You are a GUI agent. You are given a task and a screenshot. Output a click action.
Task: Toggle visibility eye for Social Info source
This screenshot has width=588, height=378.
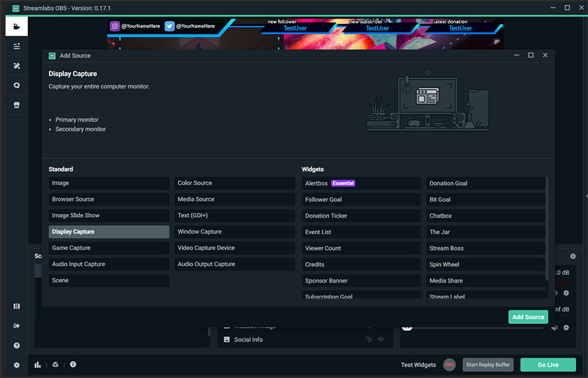click(x=380, y=339)
